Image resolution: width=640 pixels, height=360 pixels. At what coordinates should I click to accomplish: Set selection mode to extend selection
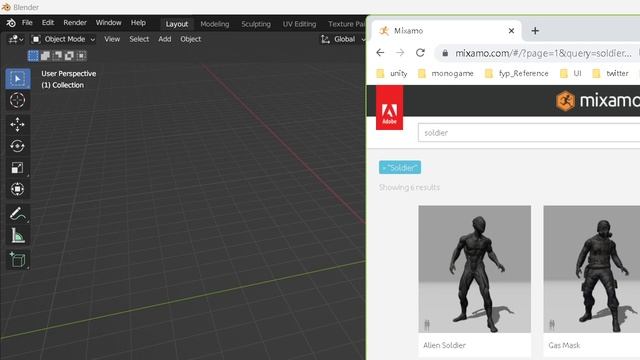pos(45,56)
